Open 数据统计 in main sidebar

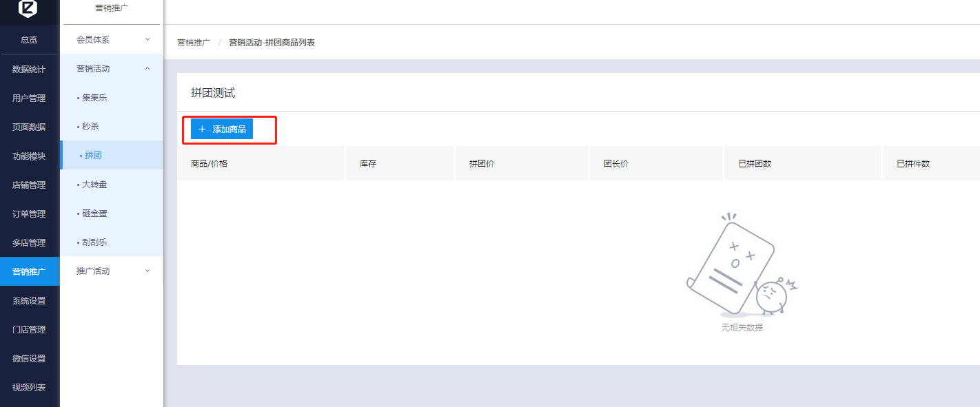pyautogui.click(x=29, y=70)
